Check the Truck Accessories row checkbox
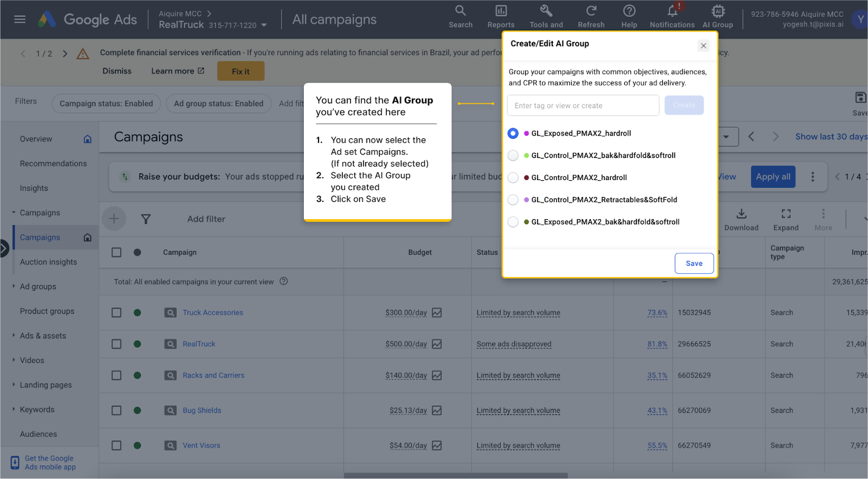The height and width of the screenshot is (479, 868). point(116,312)
